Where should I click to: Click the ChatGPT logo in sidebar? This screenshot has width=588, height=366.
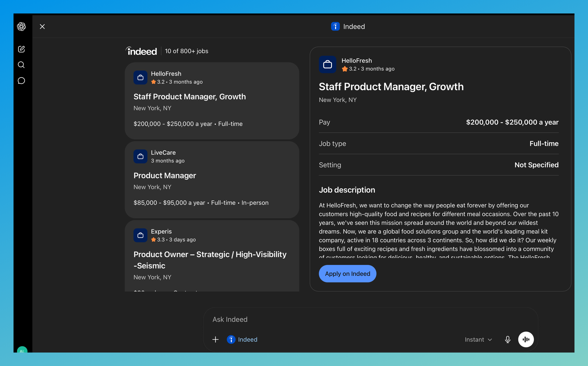click(x=21, y=26)
